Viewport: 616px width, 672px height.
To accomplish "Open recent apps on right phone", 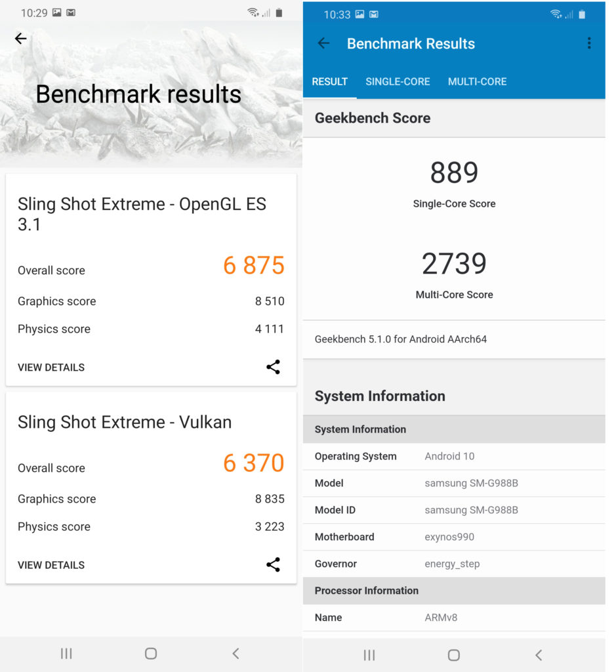I will tap(369, 655).
